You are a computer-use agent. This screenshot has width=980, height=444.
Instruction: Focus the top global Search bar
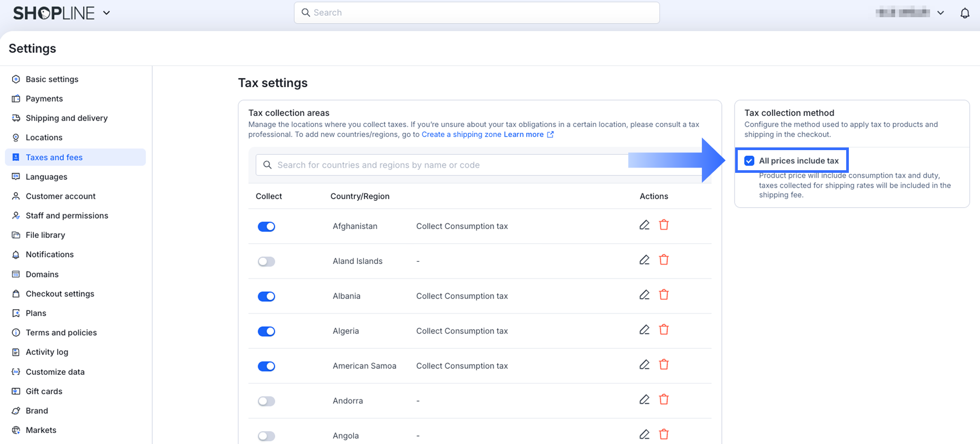coord(477,13)
